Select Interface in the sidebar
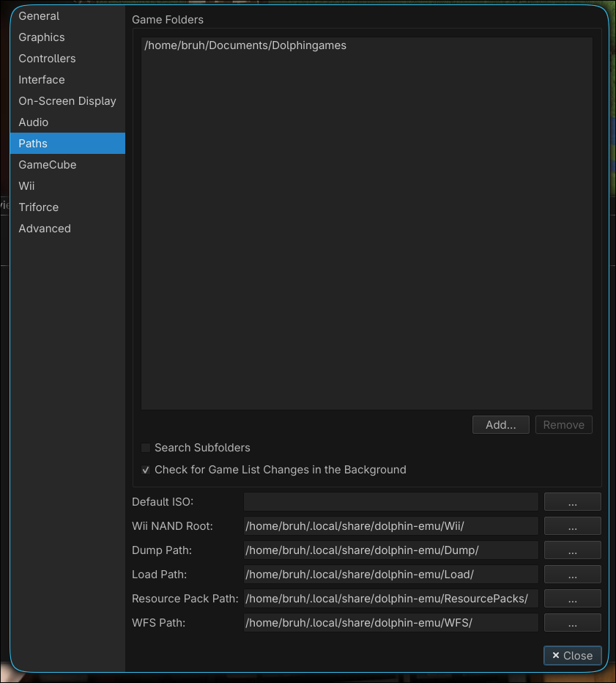This screenshot has height=683, width=616. pos(67,80)
